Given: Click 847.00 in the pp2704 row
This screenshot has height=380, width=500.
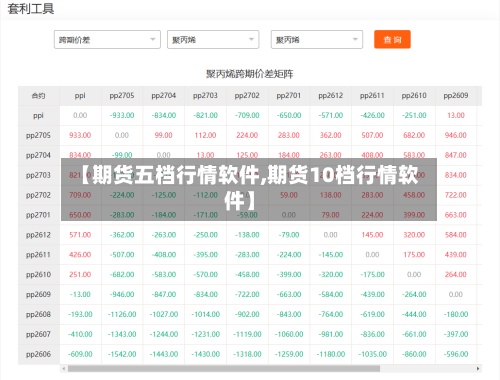Looking at the screenshot, I should tap(456, 155).
